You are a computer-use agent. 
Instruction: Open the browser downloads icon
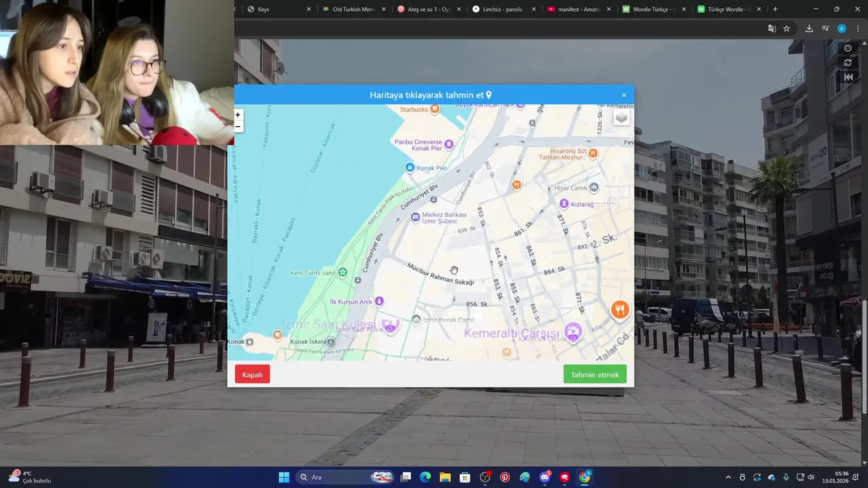click(809, 28)
